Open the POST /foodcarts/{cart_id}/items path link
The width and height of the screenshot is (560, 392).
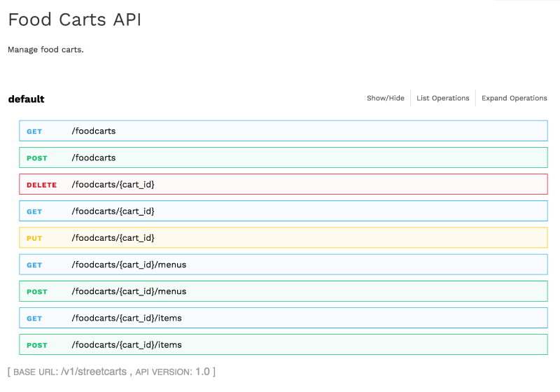click(127, 344)
